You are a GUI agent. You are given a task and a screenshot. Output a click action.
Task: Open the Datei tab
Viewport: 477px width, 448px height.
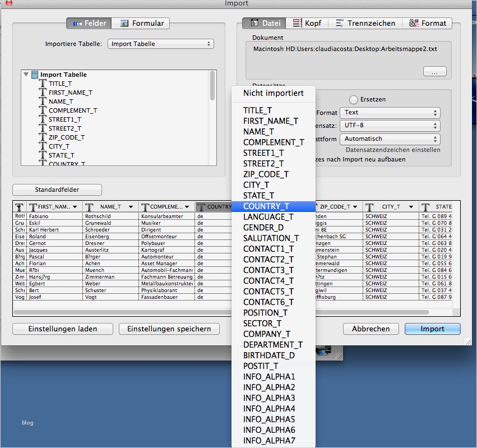point(264,23)
